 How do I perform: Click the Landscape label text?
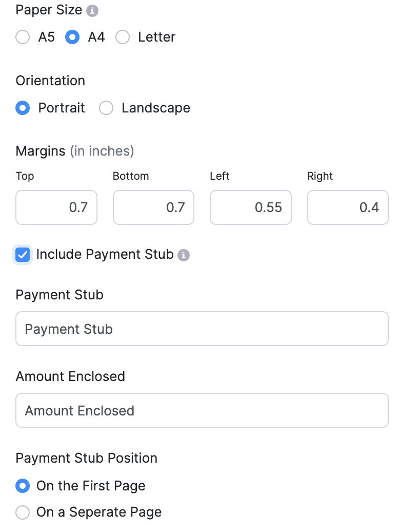[x=155, y=108]
